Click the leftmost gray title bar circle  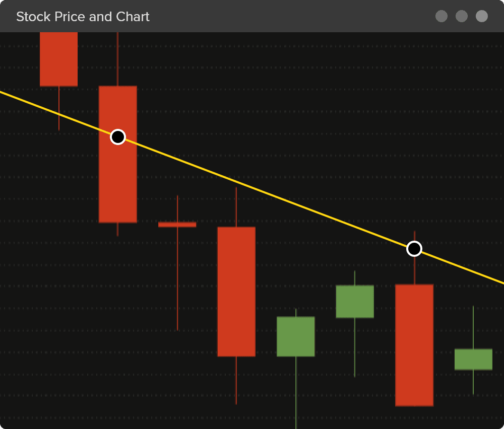pyautogui.click(x=442, y=16)
